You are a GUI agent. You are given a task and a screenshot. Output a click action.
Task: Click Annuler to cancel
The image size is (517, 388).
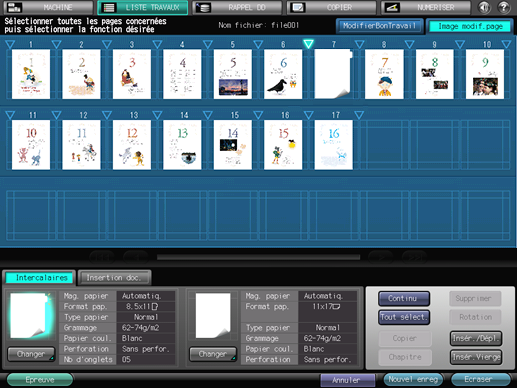(347, 380)
